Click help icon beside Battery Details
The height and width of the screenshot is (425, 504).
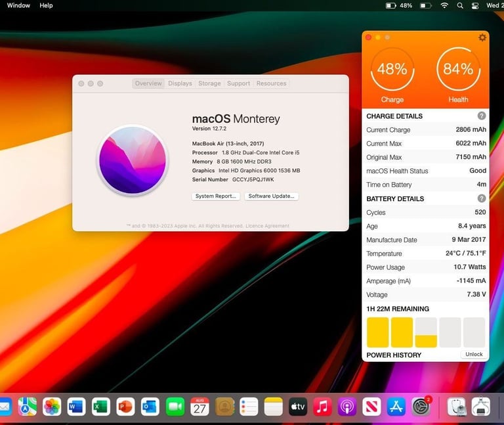[481, 198]
